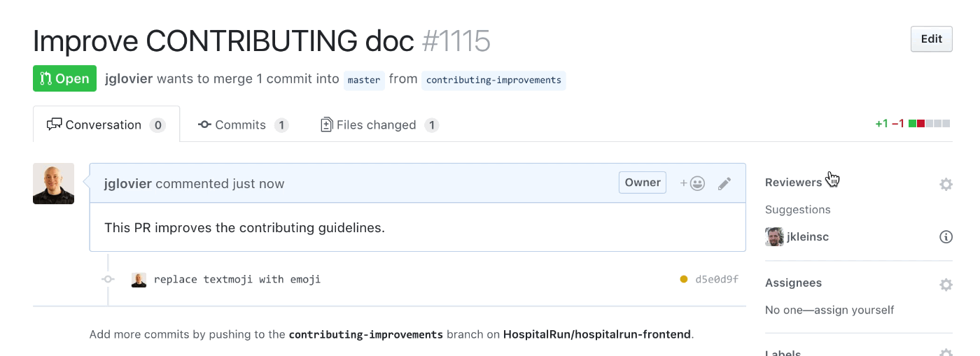Open the Assignees gear settings

tap(946, 285)
